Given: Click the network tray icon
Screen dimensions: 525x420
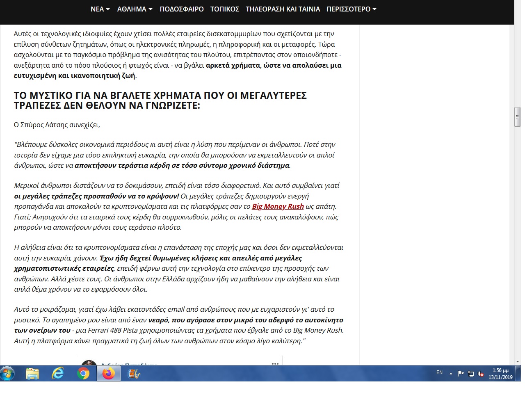Looking at the screenshot, I should click(x=471, y=374).
